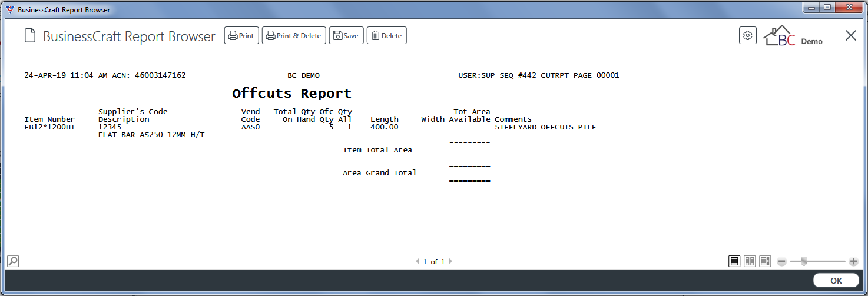Click the Comments column header
The height and width of the screenshot is (296, 868).
coord(513,119)
